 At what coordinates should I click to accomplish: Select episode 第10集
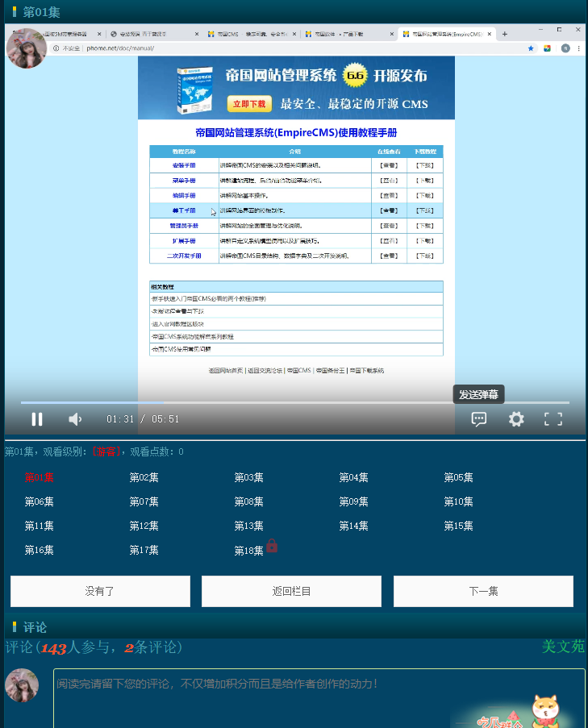pyautogui.click(x=458, y=501)
